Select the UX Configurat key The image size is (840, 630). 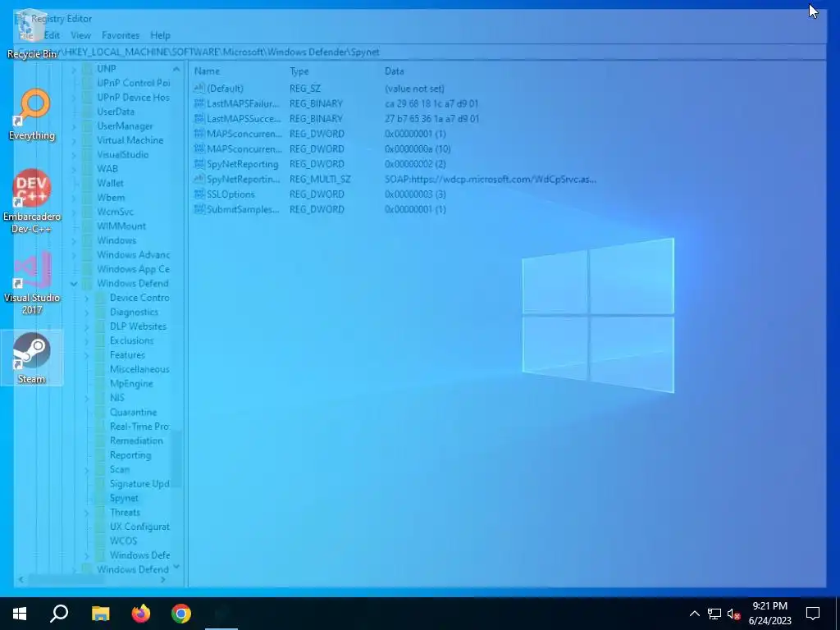coord(139,527)
